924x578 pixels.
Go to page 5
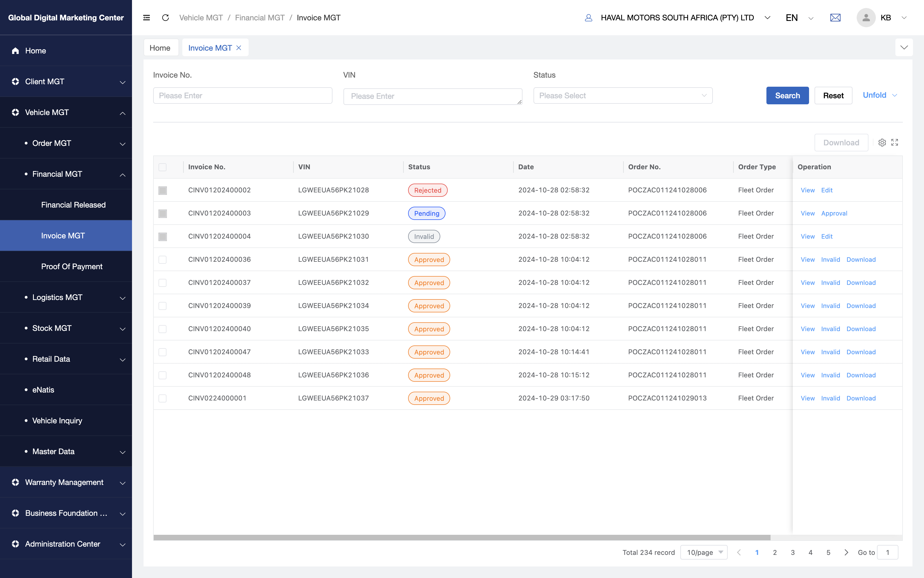coord(828,552)
